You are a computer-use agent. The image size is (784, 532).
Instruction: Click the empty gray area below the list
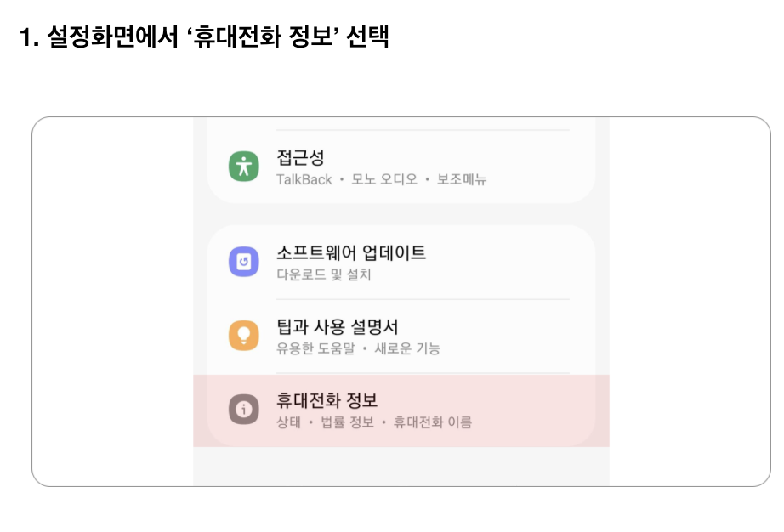401,466
